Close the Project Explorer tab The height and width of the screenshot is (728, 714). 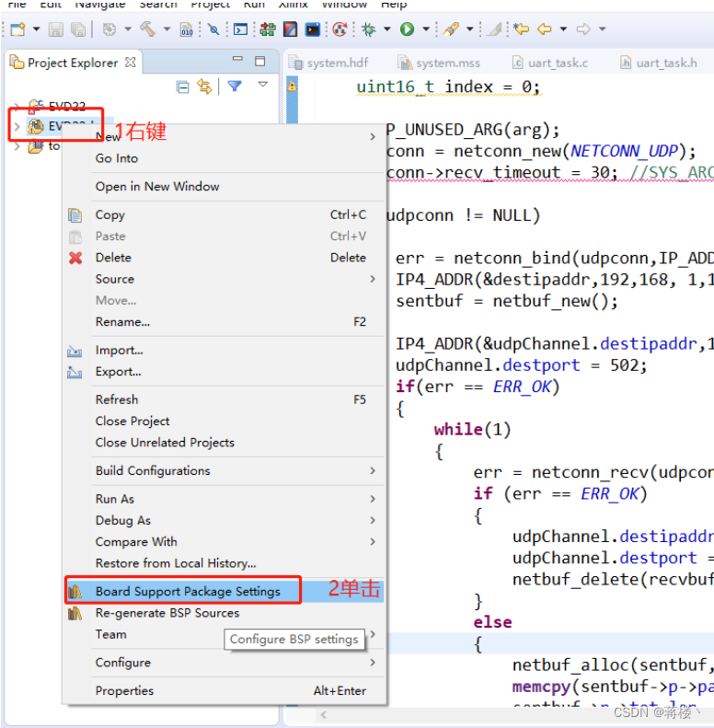(x=131, y=63)
